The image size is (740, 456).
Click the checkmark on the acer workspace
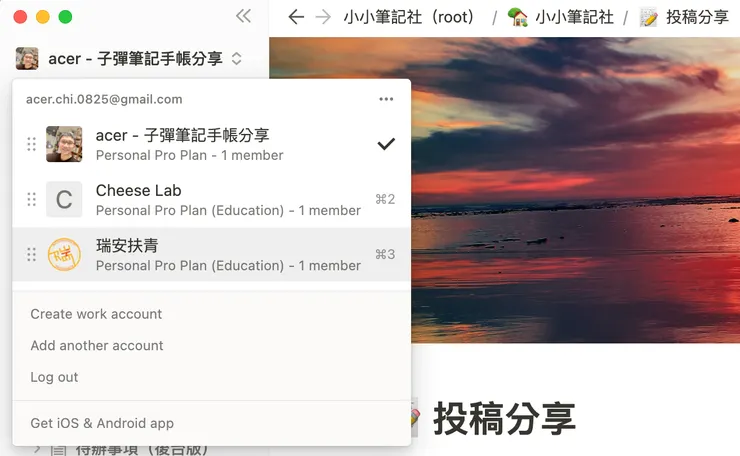pos(386,144)
